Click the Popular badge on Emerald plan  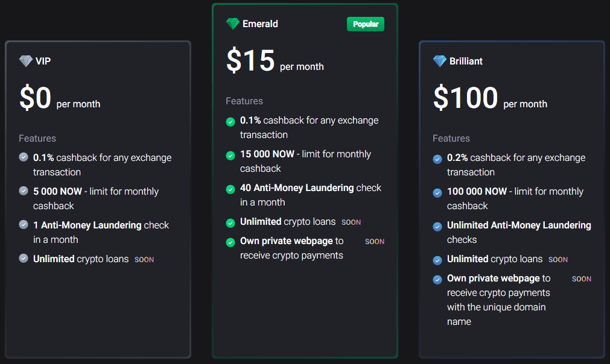click(365, 24)
